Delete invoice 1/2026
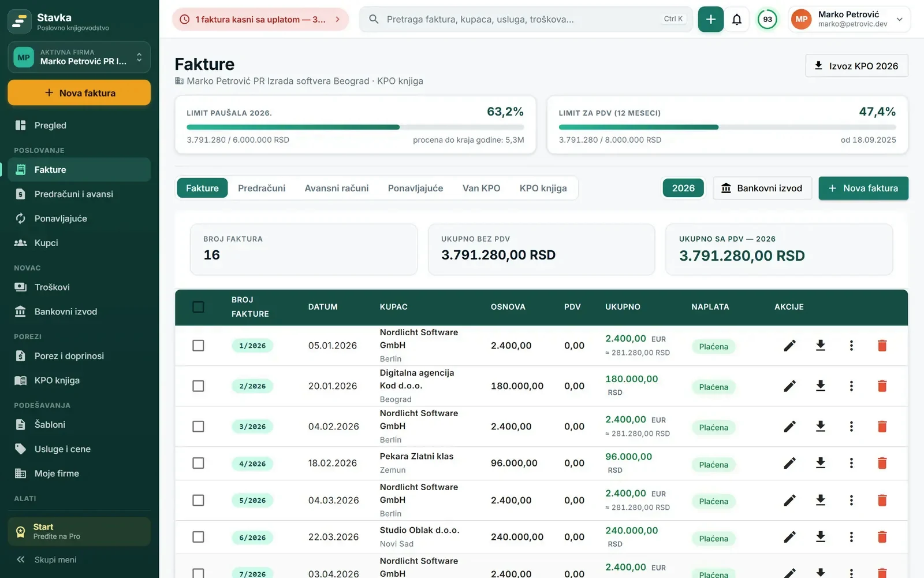 pos(882,346)
